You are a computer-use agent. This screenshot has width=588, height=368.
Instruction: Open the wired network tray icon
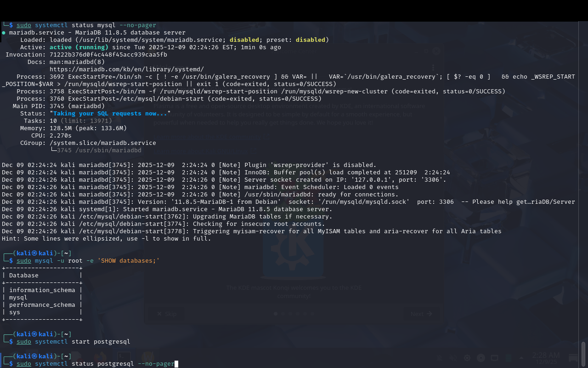click(x=494, y=358)
